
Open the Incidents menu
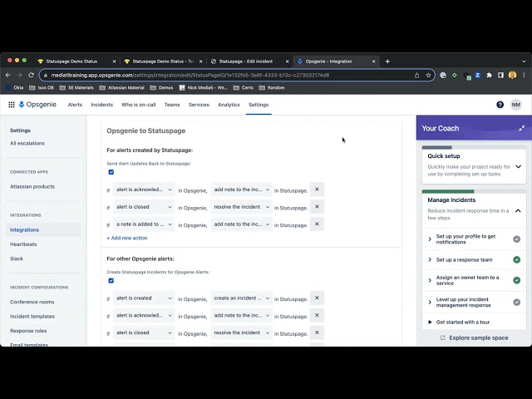click(101, 105)
